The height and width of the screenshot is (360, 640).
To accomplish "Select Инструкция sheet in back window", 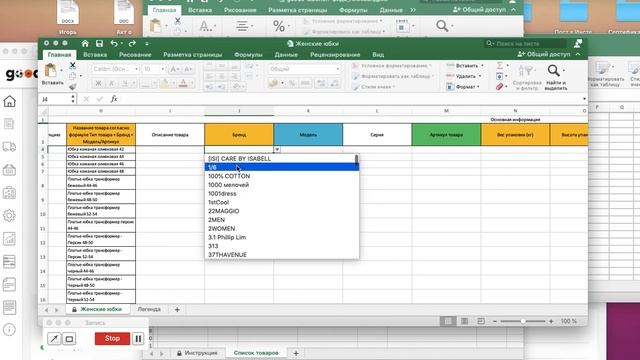I will pos(198,353).
